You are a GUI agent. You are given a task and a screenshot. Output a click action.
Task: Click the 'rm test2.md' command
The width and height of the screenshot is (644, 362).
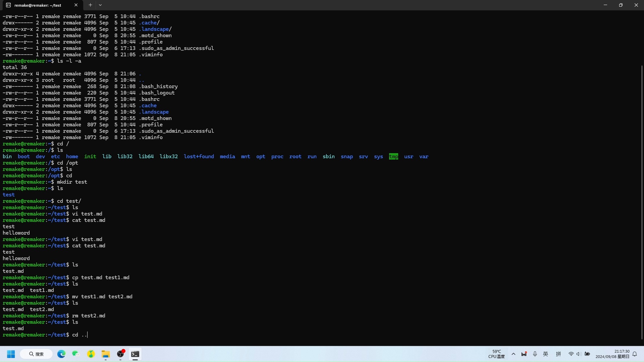tap(89, 316)
